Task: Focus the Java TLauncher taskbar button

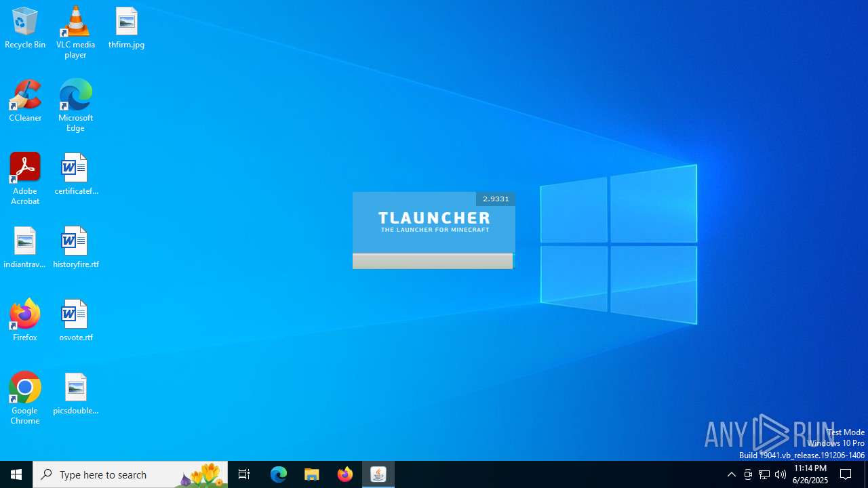Action: [378, 474]
